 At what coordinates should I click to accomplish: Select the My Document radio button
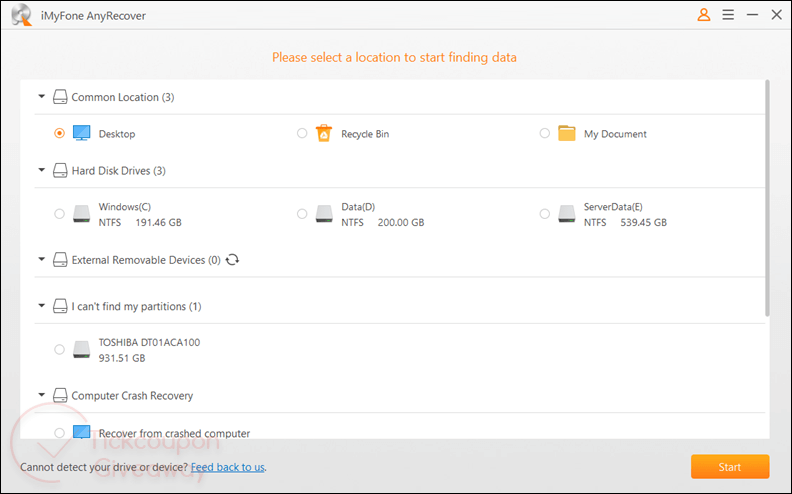coord(544,133)
